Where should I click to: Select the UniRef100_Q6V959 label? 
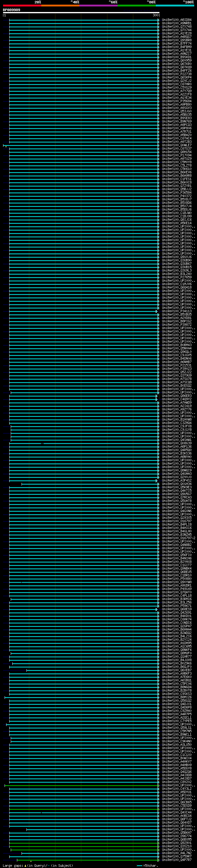coord(176,61)
